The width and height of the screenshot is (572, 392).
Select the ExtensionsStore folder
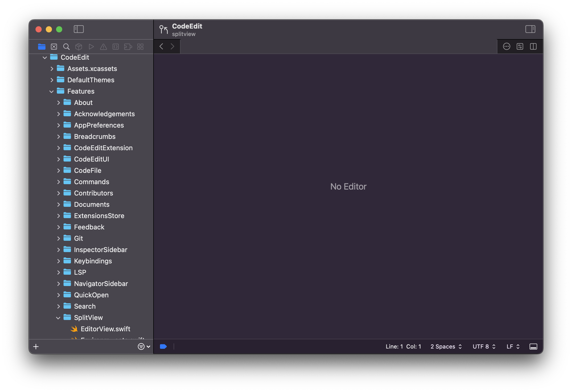(91, 216)
